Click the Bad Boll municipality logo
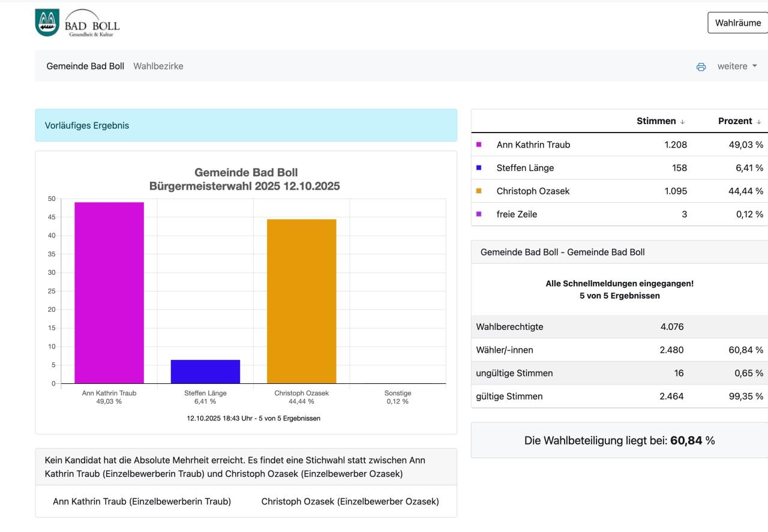The width and height of the screenshot is (768, 532). (x=77, y=24)
